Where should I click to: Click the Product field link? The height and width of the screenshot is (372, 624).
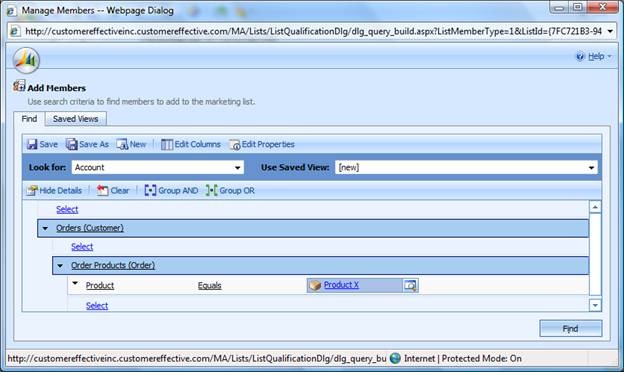[100, 286]
